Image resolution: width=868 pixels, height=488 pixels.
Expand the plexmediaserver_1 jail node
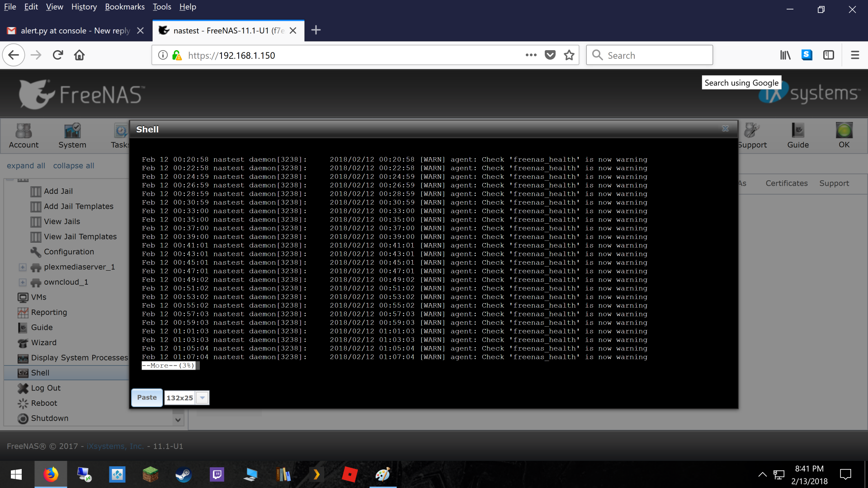(x=23, y=267)
